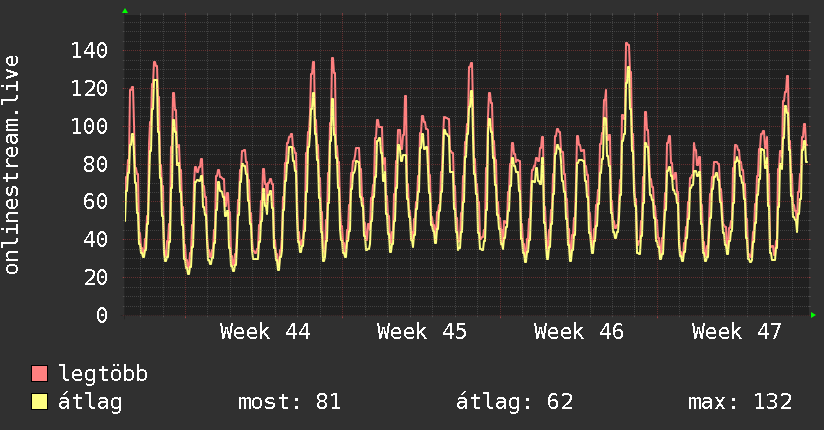Click the Week 44 axis label
Image resolution: width=824 pixels, height=430 pixels.
(265, 332)
